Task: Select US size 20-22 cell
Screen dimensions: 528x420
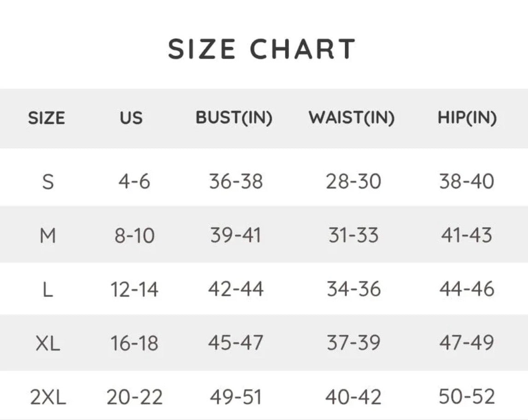Action: (x=135, y=397)
